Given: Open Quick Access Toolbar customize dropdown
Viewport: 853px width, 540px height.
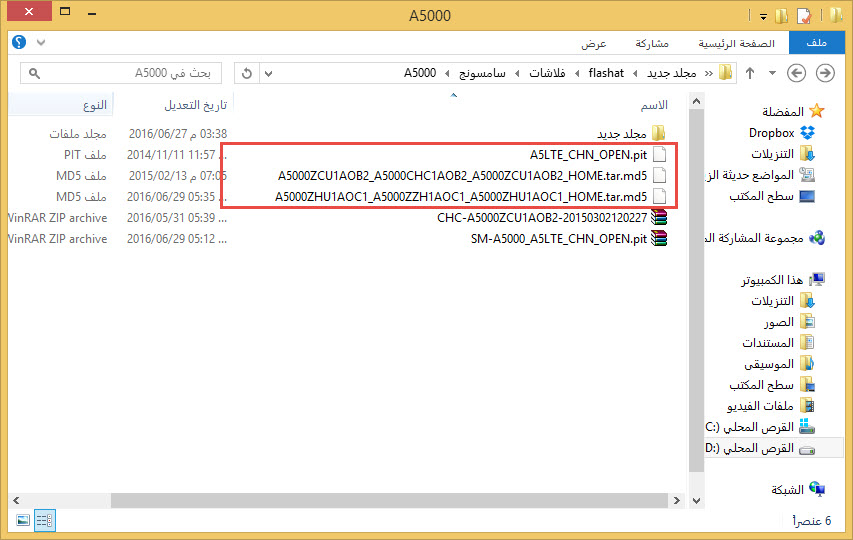Looking at the screenshot, I should click(763, 17).
